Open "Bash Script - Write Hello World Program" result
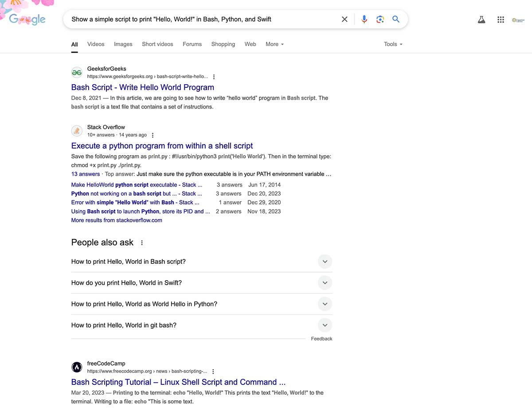 click(x=142, y=87)
